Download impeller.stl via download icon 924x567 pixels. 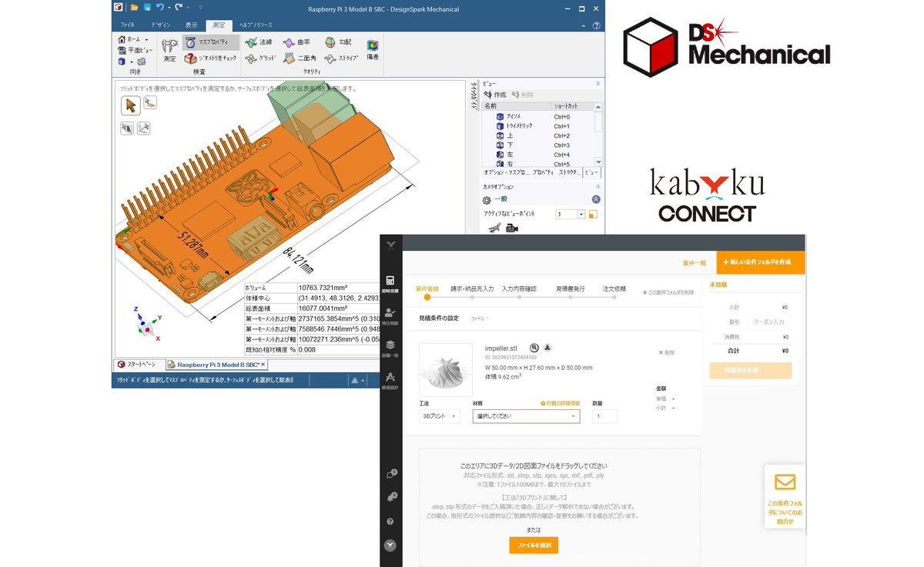[547, 348]
